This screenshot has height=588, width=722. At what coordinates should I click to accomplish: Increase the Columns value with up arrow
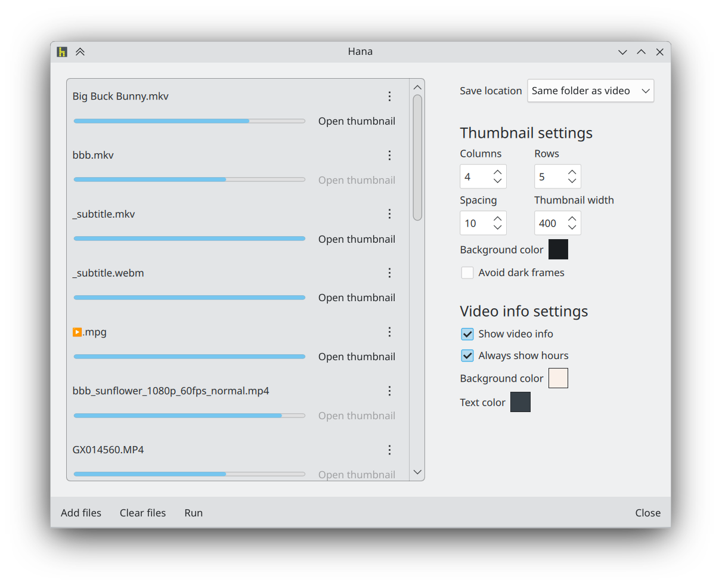click(x=498, y=172)
